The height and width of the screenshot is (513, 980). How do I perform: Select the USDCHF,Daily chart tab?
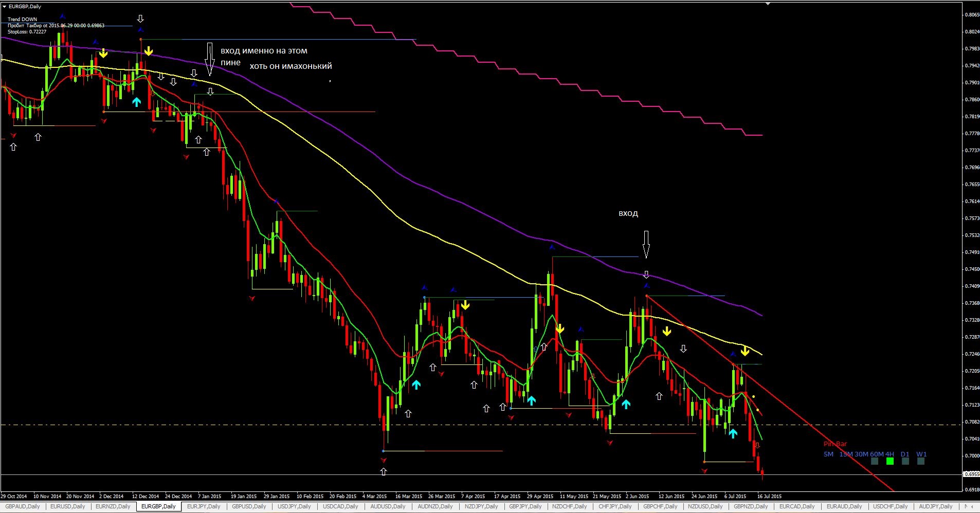891,506
